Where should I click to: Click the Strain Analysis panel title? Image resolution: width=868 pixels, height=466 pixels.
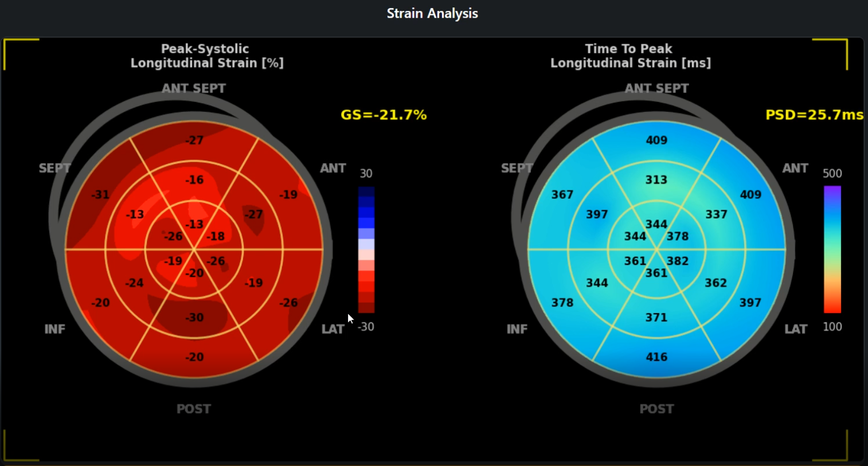click(432, 14)
